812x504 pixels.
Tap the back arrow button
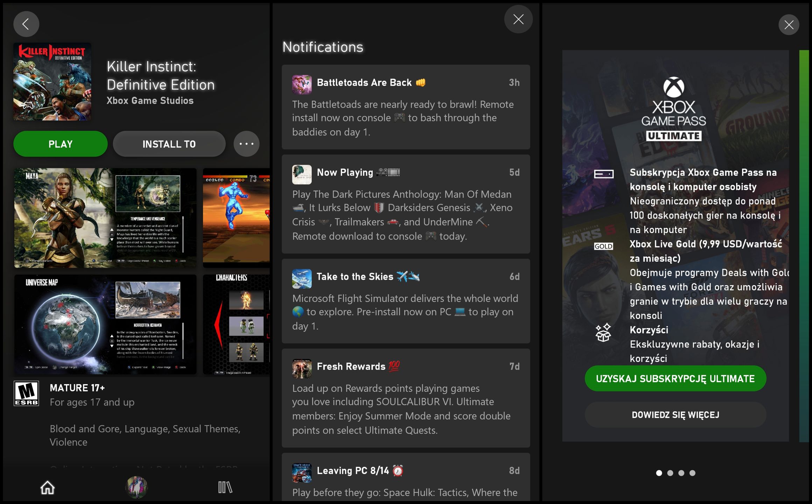26,24
